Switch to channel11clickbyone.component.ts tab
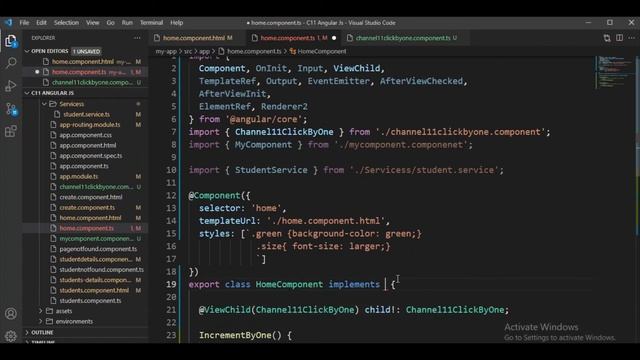Image resolution: width=640 pixels, height=360 pixels. (x=406, y=38)
